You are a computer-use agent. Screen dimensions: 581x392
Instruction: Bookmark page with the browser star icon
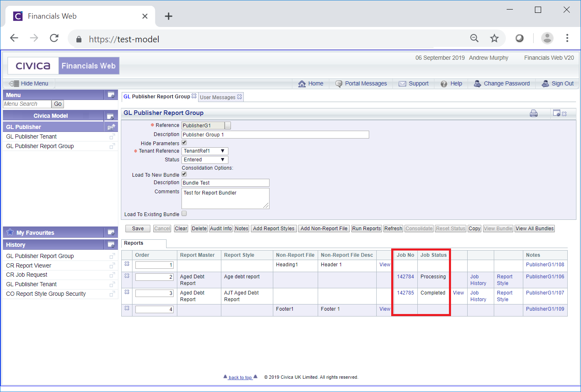pos(494,39)
